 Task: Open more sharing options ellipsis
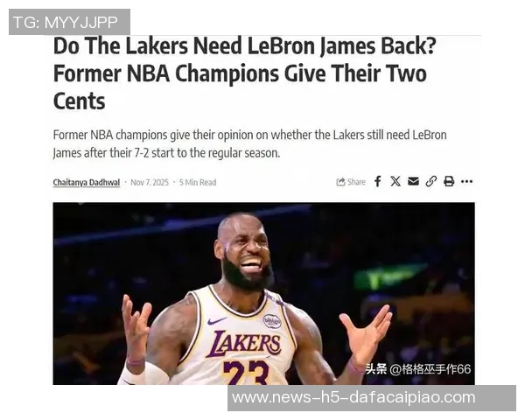coord(466,181)
